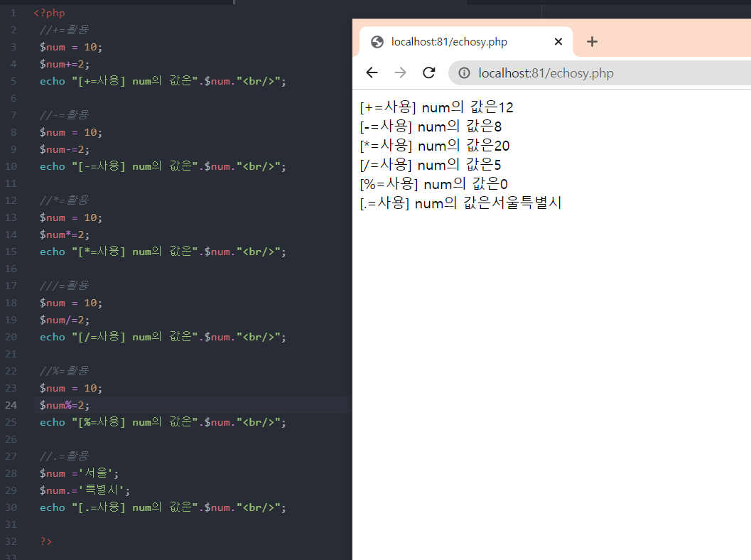The image size is (751, 560).
Task: Click the browser forward arrow
Action: 400,72
